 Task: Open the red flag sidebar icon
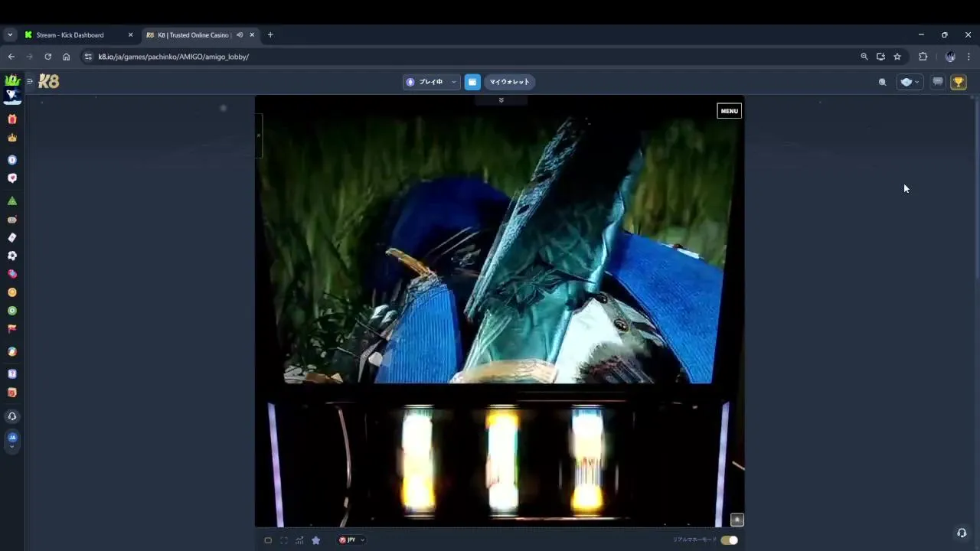click(11, 329)
